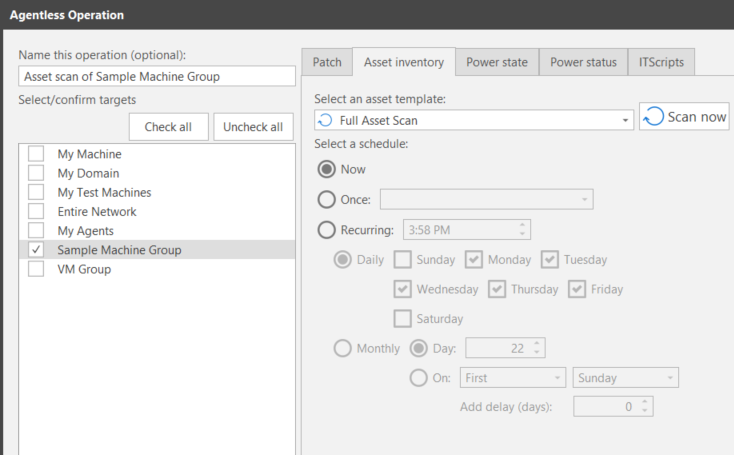Viewport: 734px width, 455px height.
Task: Click the Check all button
Action: point(168,127)
